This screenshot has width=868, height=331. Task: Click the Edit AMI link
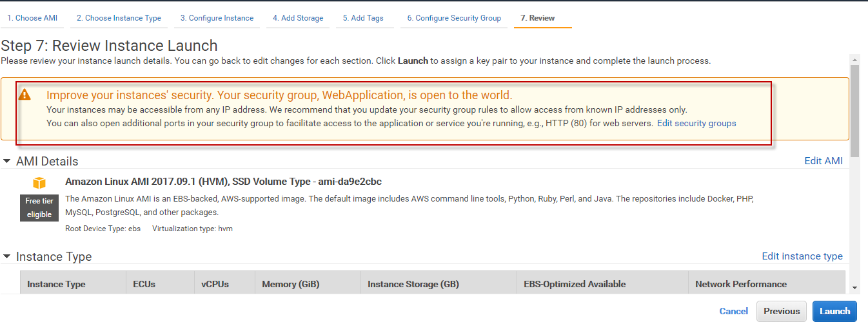pyautogui.click(x=824, y=161)
